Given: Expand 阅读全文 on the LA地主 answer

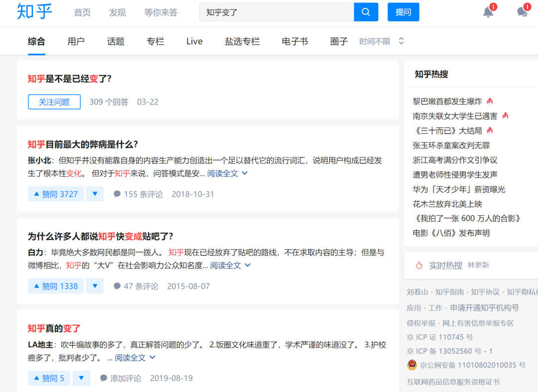Looking at the screenshot, I should point(135,358).
